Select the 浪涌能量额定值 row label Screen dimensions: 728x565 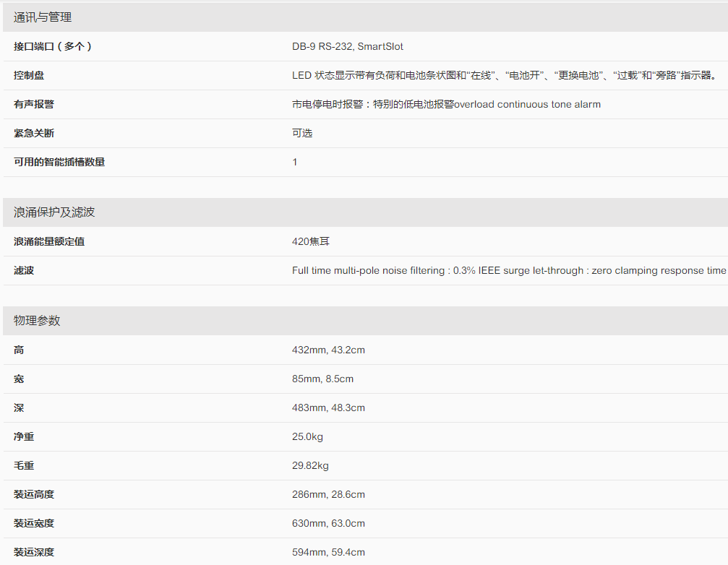(x=49, y=241)
